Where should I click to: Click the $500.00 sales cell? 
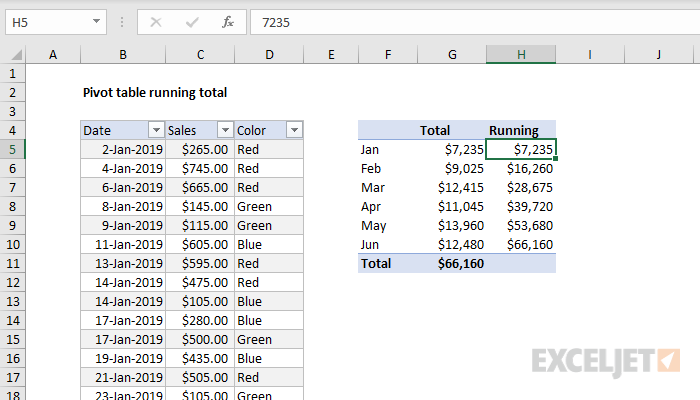pos(200,340)
